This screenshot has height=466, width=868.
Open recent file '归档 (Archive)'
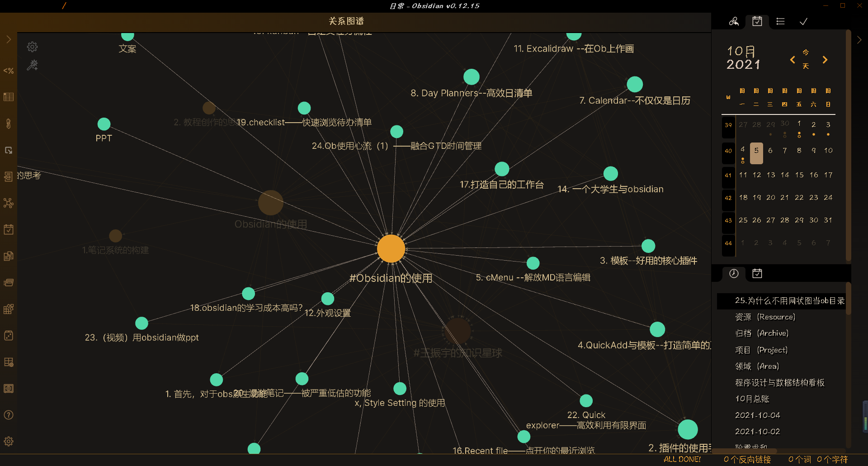(781, 333)
